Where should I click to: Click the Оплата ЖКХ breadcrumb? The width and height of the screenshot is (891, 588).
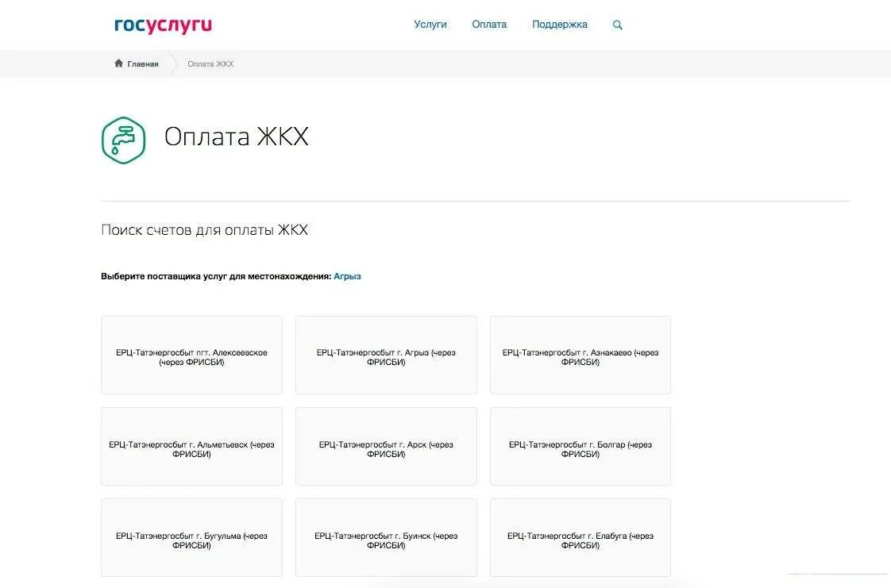point(210,63)
